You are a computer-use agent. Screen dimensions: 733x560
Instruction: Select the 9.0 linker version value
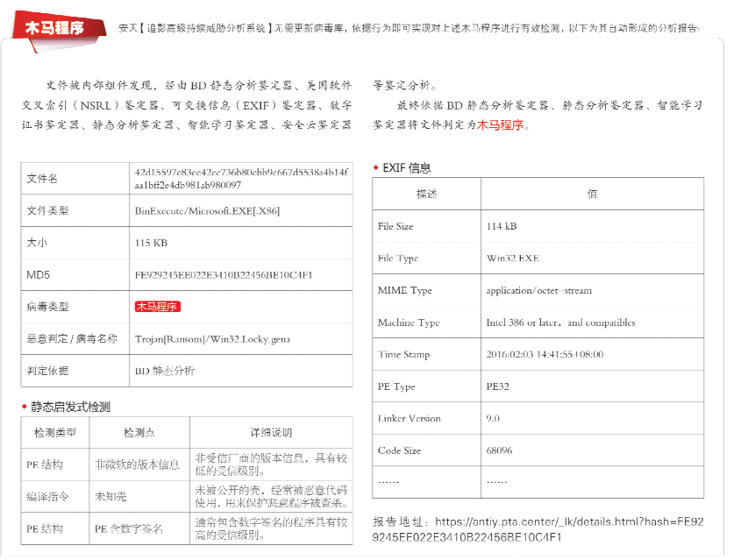coord(493,419)
